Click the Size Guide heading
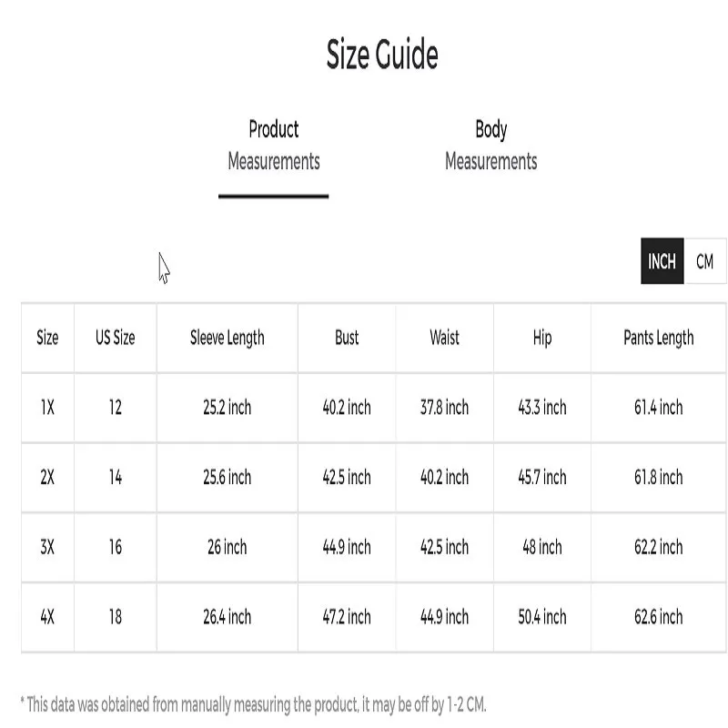 pyautogui.click(x=382, y=55)
